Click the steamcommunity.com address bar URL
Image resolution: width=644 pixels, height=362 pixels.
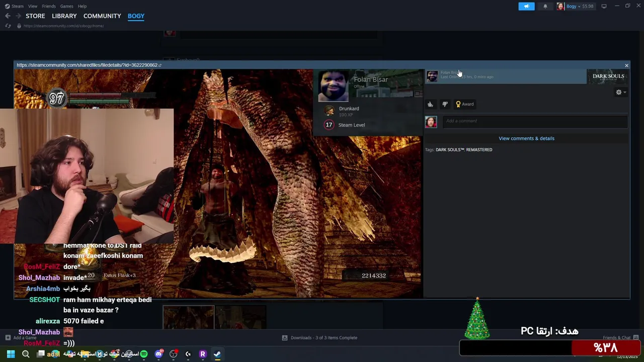pos(63,26)
